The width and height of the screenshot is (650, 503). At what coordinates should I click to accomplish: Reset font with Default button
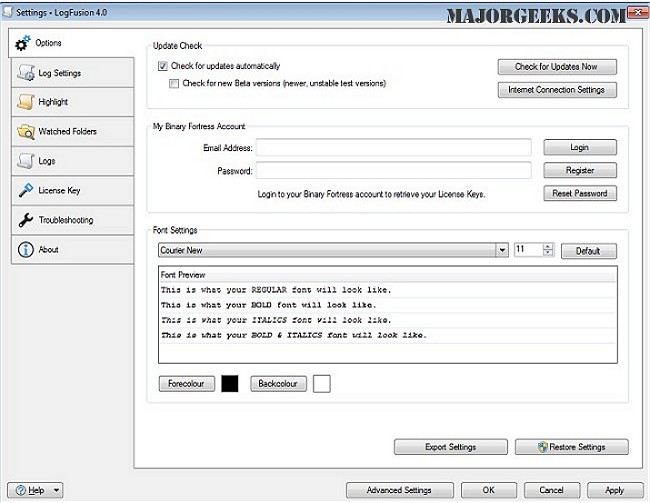coord(589,251)
